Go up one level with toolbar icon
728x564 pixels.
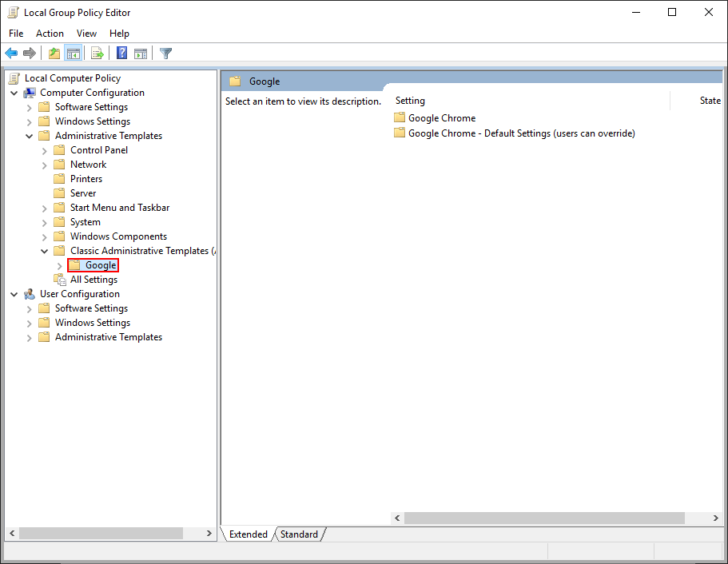point(54,54)
